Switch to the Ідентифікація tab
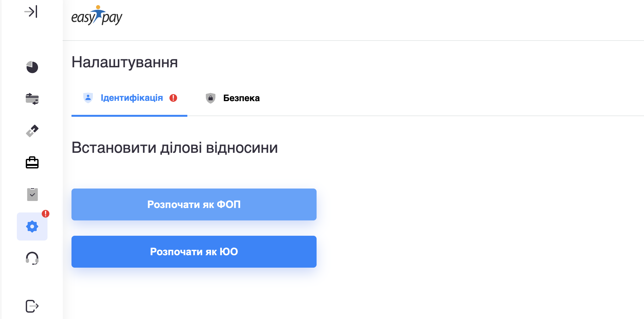This screenshot has width=644, height=319. click(131, 98)
